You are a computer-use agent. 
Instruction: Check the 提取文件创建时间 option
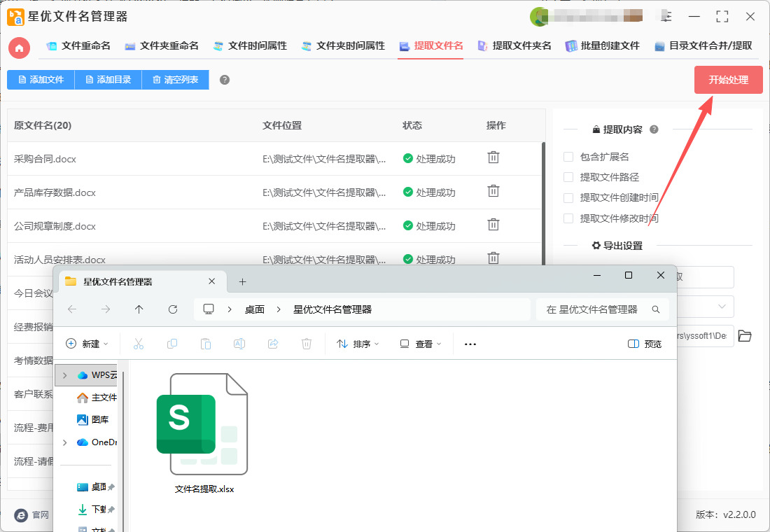(568, 198)
